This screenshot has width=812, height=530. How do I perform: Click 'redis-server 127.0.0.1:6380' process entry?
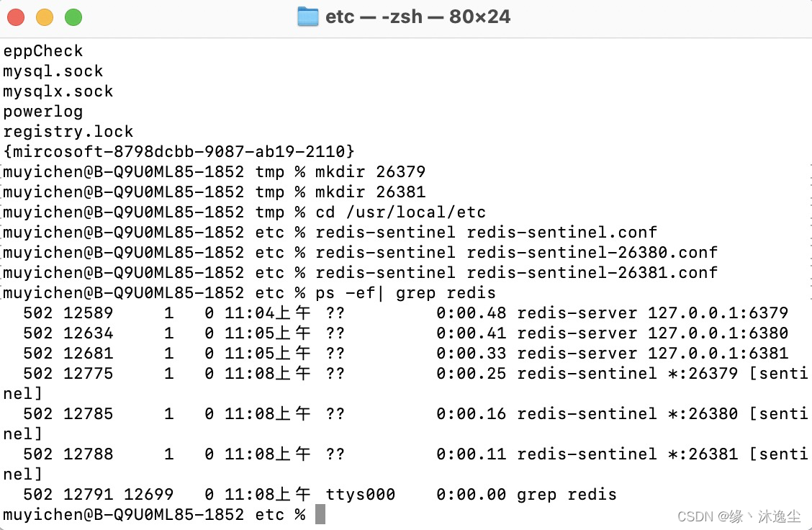click(652, 333)
